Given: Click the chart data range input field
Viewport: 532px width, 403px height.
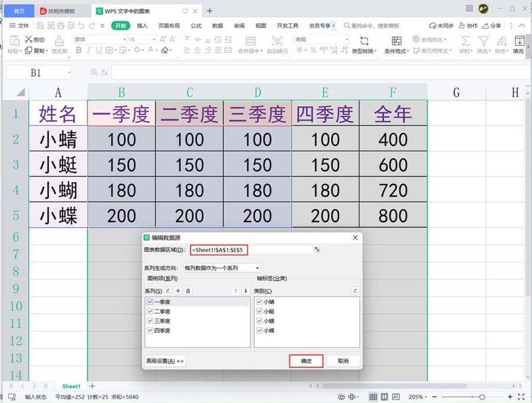Looking at the screenshot, I should pos(251,250).
